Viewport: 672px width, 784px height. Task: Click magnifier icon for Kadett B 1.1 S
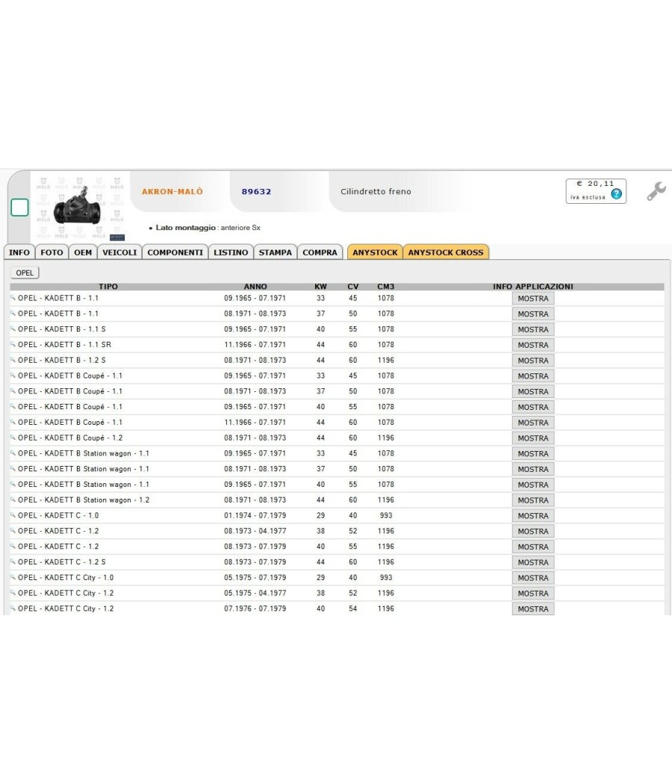(x=13, y=329)
